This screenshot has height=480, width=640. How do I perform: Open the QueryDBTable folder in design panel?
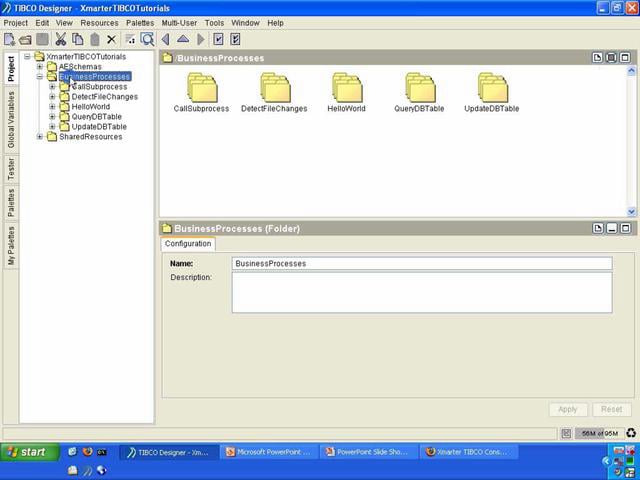[419, 93]
